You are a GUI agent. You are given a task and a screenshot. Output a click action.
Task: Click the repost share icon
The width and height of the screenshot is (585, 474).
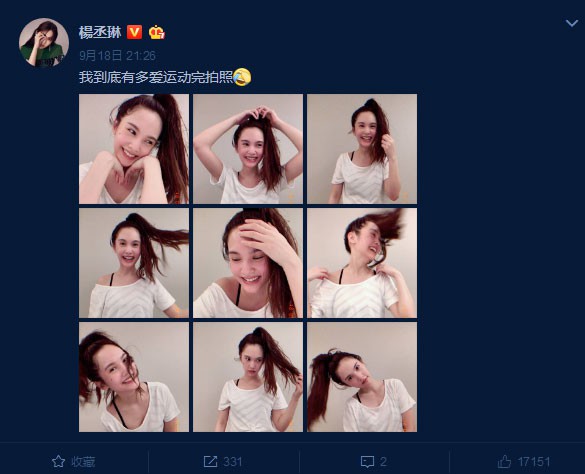coord(210,462)
